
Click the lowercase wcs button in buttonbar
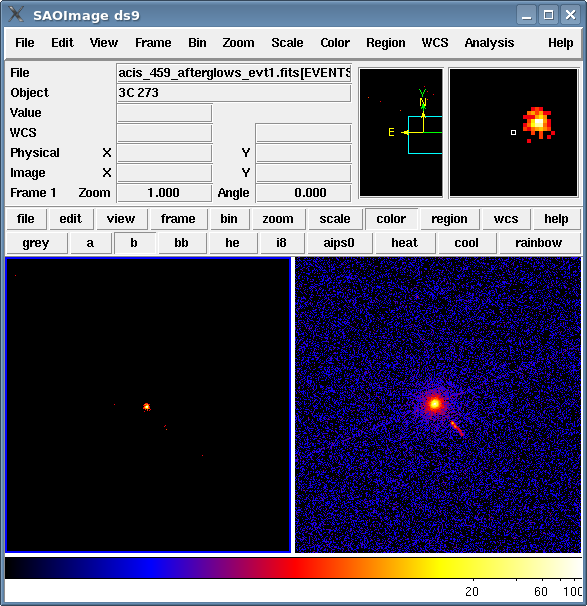506,219
